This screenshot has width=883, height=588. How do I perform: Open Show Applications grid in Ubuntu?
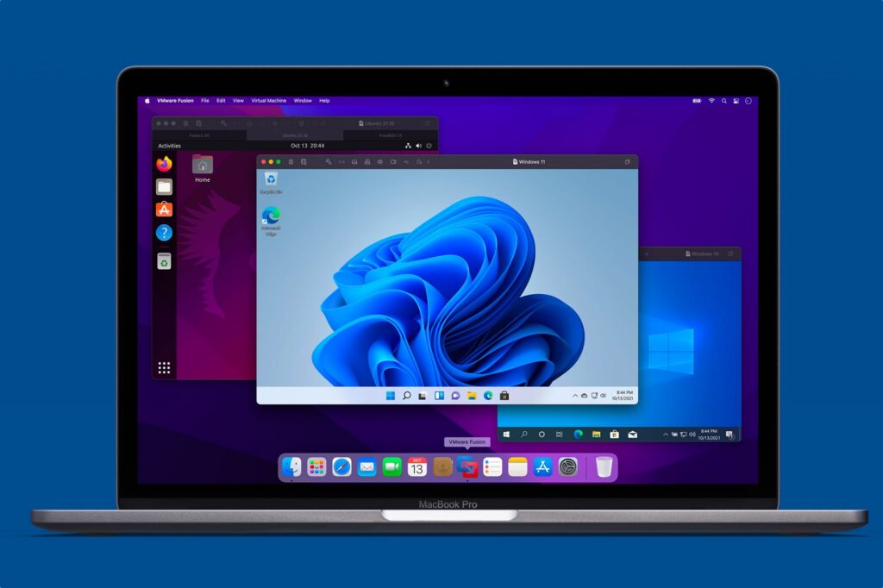[164, 368]
